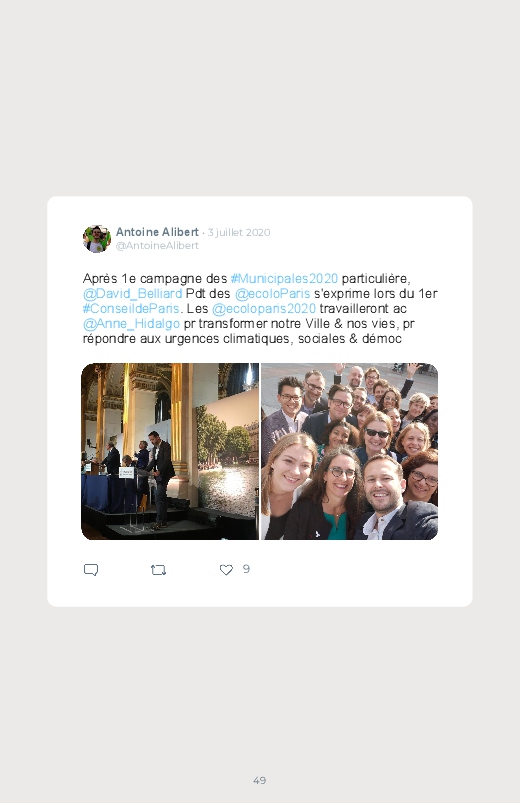
Task: Click the reply speech bubble icon
Action: 91,569
